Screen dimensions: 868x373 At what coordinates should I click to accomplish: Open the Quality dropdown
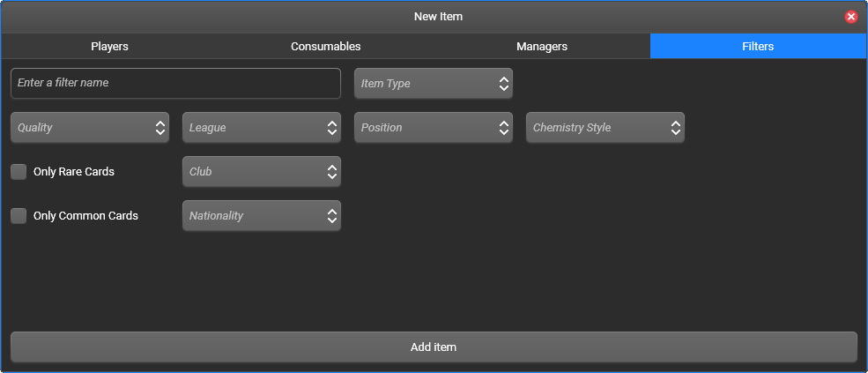point(90,128)
